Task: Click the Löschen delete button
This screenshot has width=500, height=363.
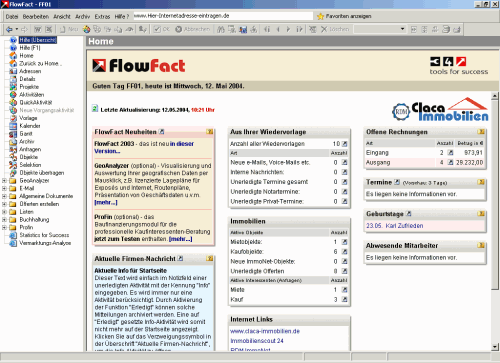Action: (x=335, y=29)
